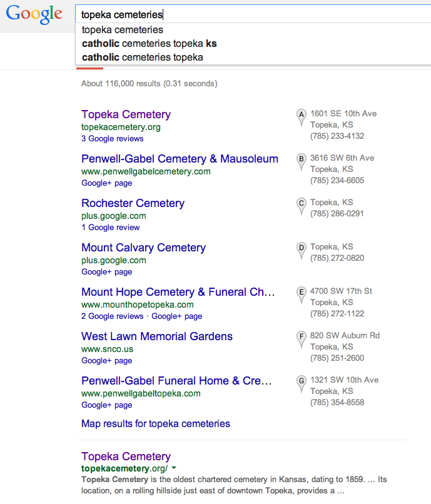Click map marker F pin
The image size is (431, 504).
[x=302, y=337]
